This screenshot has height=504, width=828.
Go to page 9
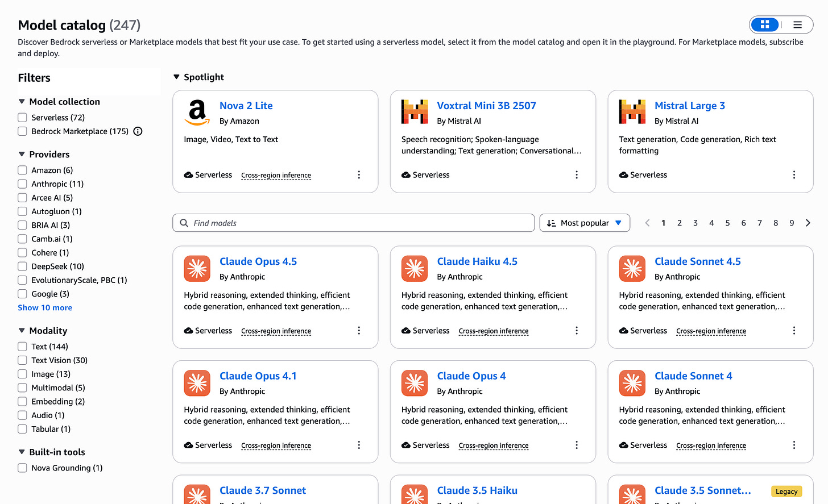[x=792, y=223]
